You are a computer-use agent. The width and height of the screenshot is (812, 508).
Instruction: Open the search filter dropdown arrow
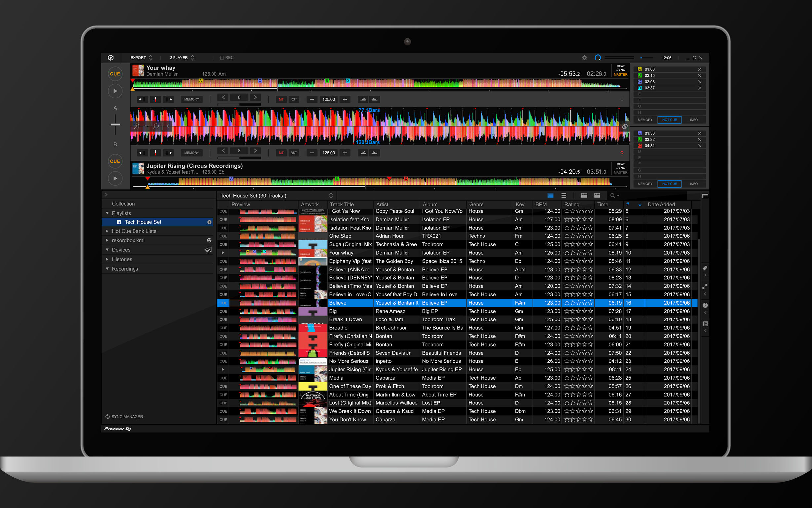pos(618,196)
